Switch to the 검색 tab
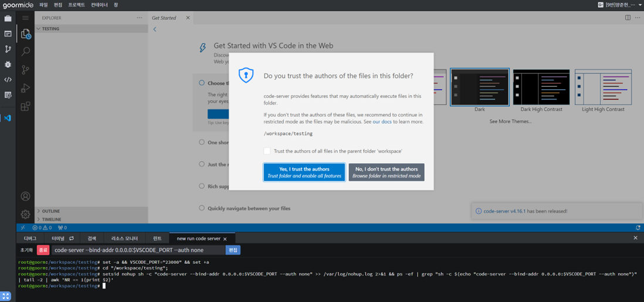The width and height of the screenshot is (644, 302). coord(91,238)
